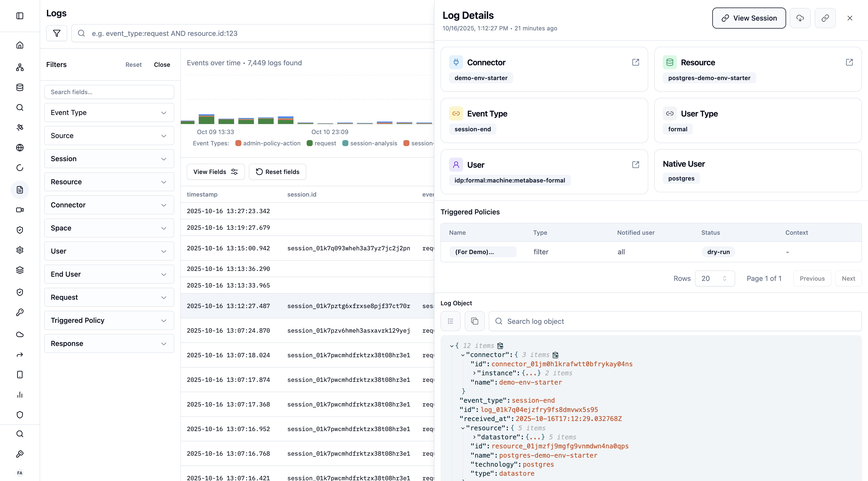Image resolution: width=868 pixels, height=481 pixels.
Task: Expand the Triggered Policy filter
Action: (109, 320)
